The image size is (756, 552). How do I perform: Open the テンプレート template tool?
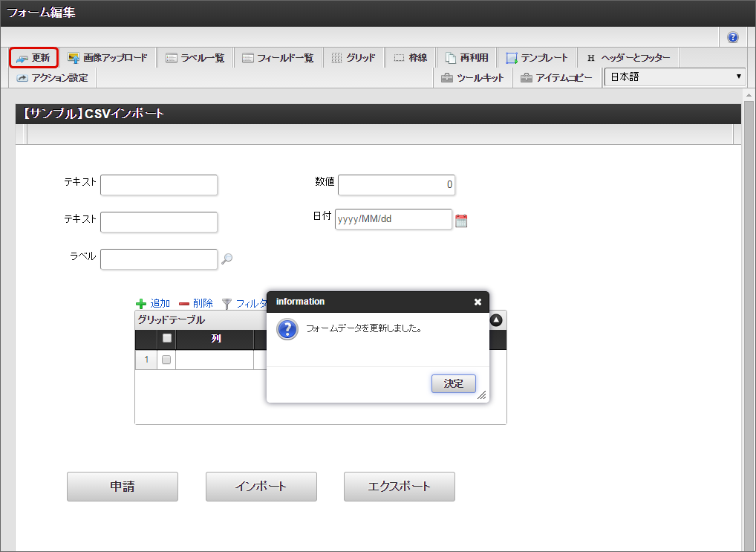[x=537, y=58]
